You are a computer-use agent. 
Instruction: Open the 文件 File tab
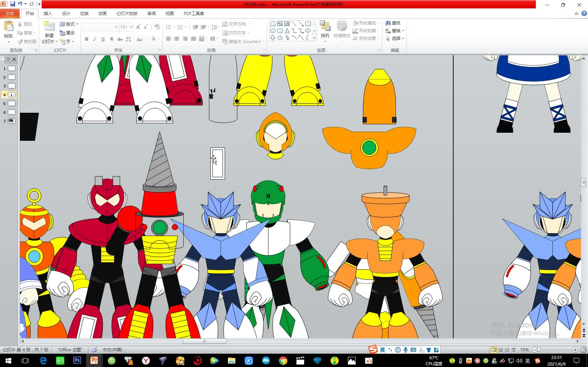point(10,14)
